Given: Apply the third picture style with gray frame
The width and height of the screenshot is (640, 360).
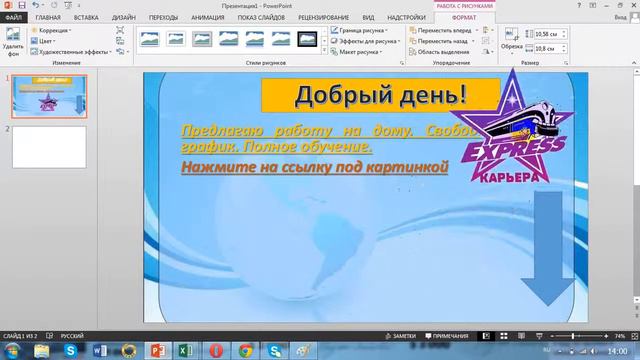Looking at the screenshot, I should [x=202, y=39].
